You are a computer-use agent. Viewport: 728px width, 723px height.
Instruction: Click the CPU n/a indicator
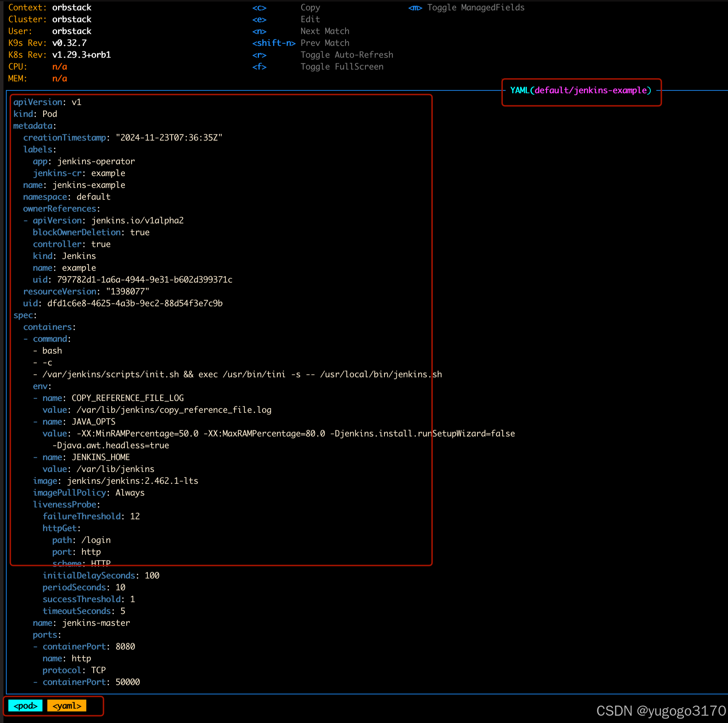[x=60, y=67]
